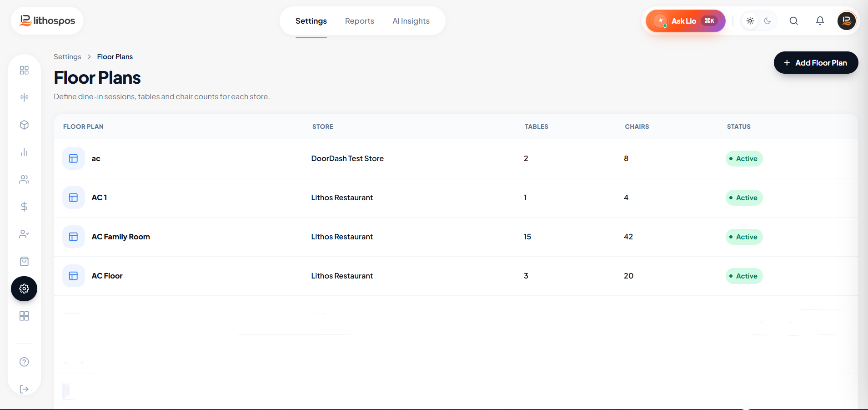Image resolution: width=868 pixels, height=410 pixels.
Task: Click chairs count 20 for AC Floor
Action: 628,276
